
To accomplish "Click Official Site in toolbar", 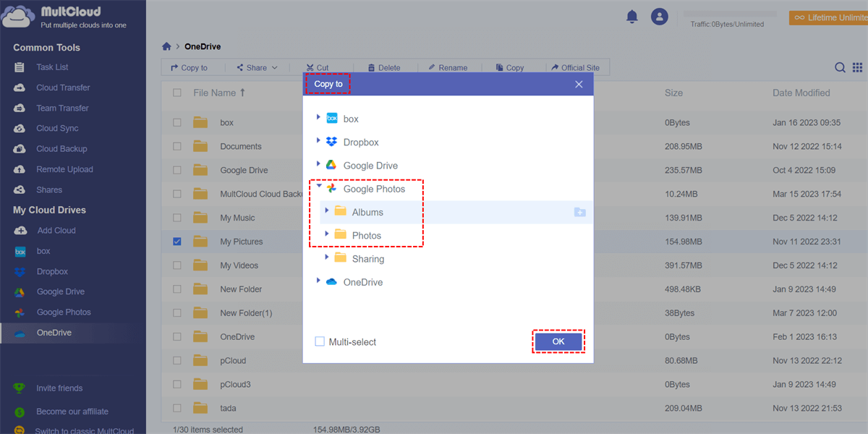I will [x=575, y=67].
